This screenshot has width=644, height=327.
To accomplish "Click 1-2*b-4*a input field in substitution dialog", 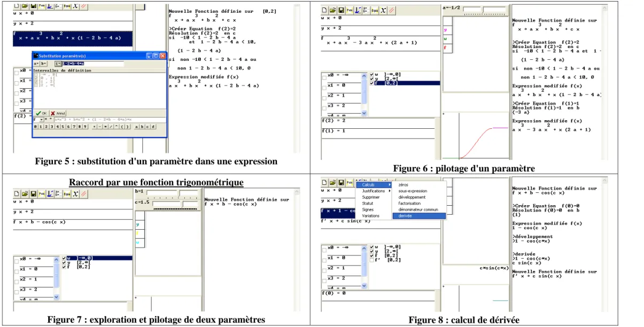I will pos(93,64).
